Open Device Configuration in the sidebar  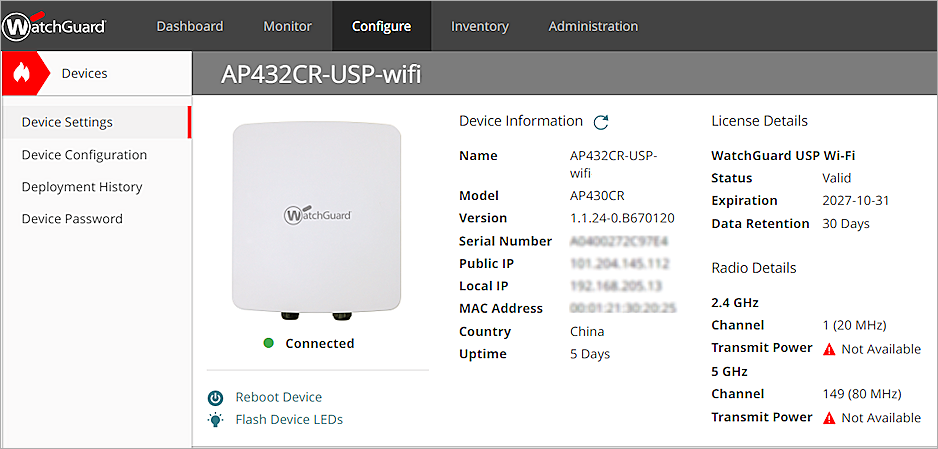coord(84,155)
